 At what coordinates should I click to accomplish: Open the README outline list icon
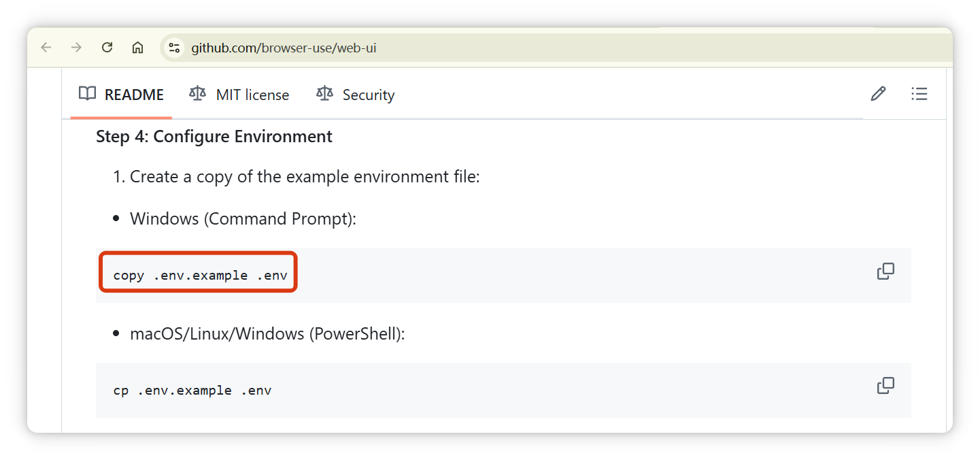pos(919,94)
